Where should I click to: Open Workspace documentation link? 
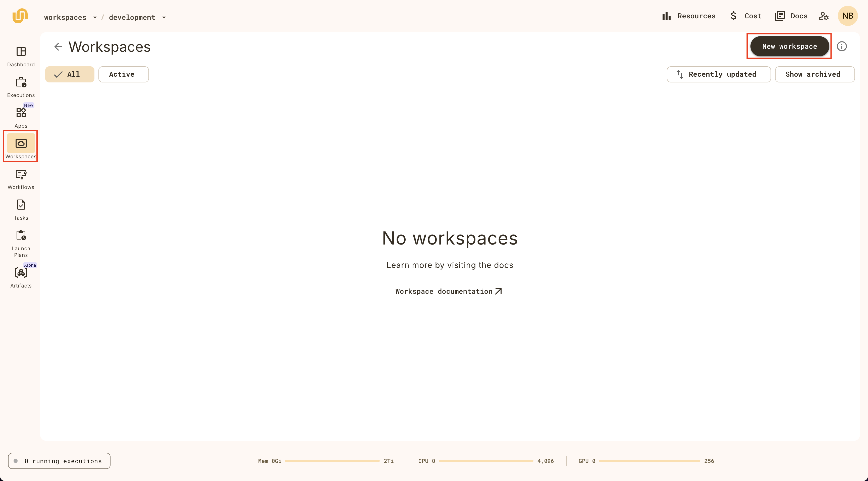pyautogui.click(x=449, y=291)
